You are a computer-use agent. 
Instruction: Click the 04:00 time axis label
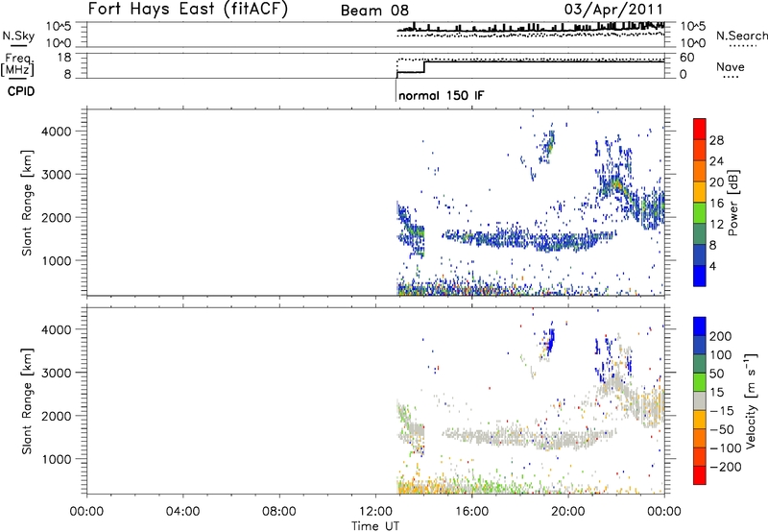coord(183,512)
